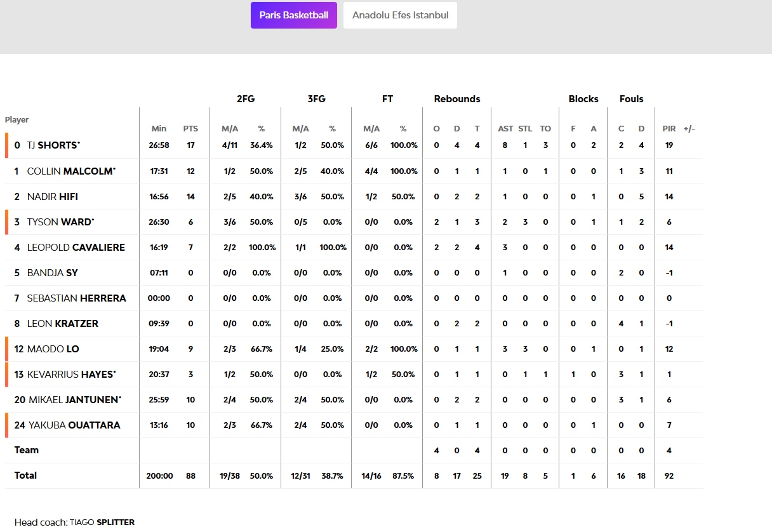Select Maodo Lo in the table
This screenshot has width=772, height=532.
[53, 349]
